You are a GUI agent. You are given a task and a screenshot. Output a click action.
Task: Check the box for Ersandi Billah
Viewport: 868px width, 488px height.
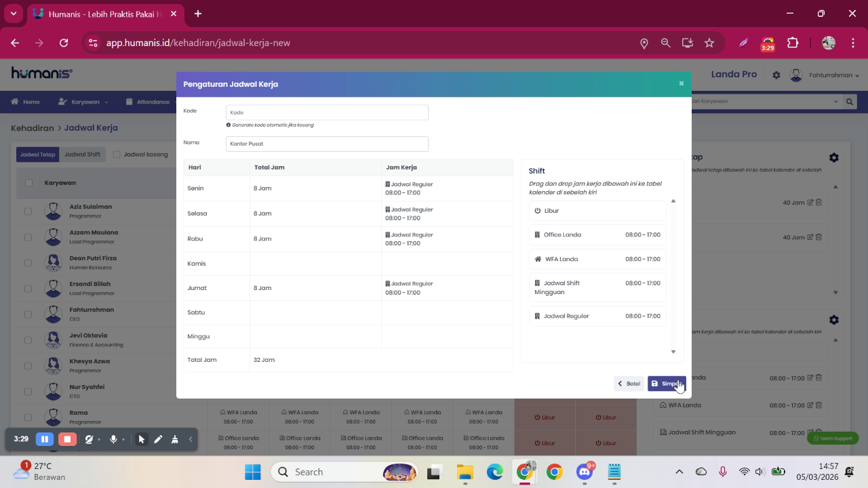(x=28, y=289)
